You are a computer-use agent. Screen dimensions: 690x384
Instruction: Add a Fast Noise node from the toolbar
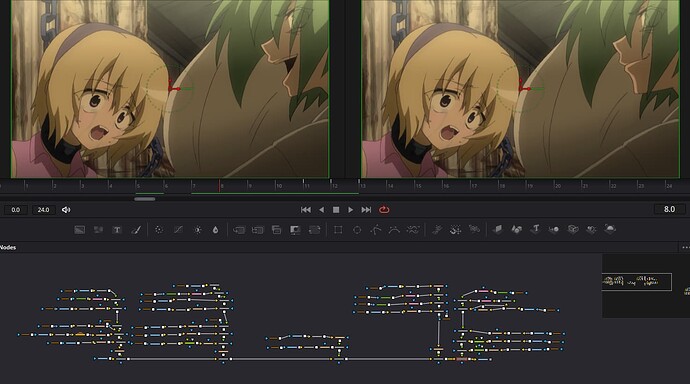click(98, 230)
